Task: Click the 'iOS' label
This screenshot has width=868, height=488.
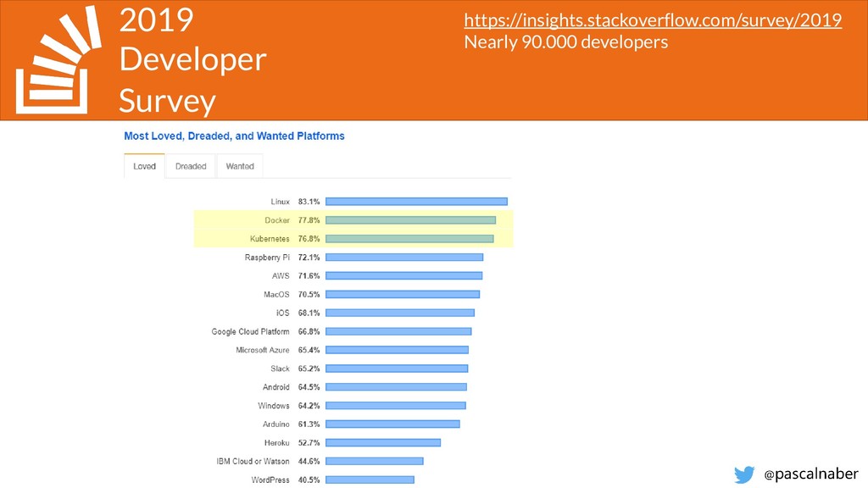Action: coord(283,313)
